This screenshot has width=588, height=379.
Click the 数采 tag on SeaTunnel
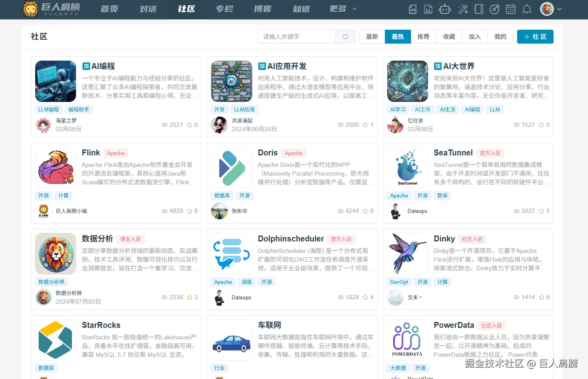pyautogui.click(x=442, y=195)
